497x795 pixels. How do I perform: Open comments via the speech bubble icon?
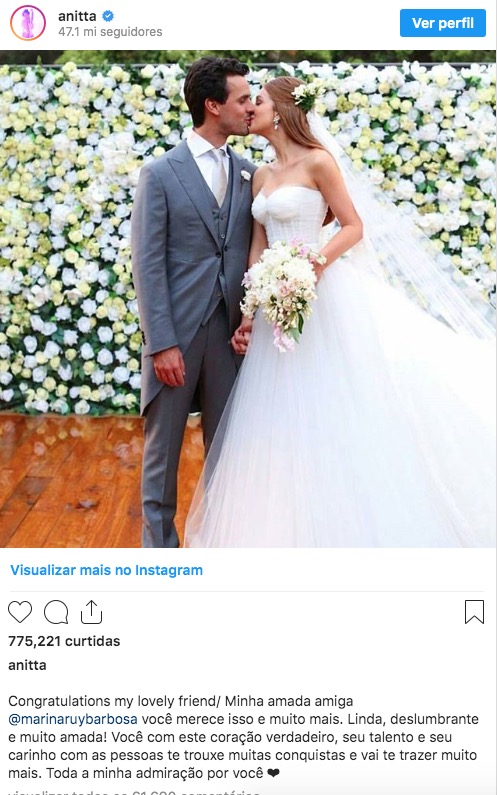[56, 612]
